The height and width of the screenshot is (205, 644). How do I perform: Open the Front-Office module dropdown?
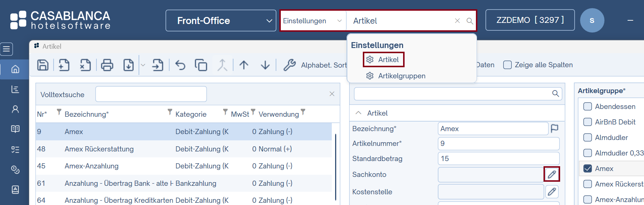point(221,21)
